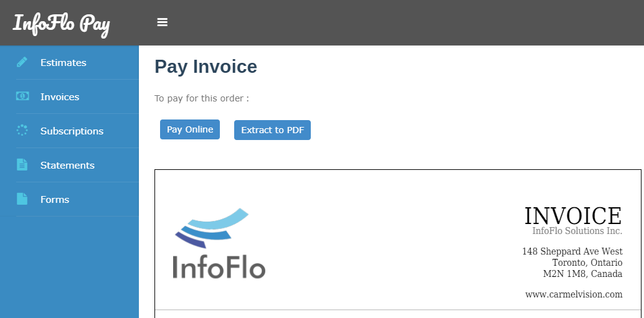The image size is (644, 318).
Task: Click the money bill icon beside Invoices
Action: pos(22,96)
